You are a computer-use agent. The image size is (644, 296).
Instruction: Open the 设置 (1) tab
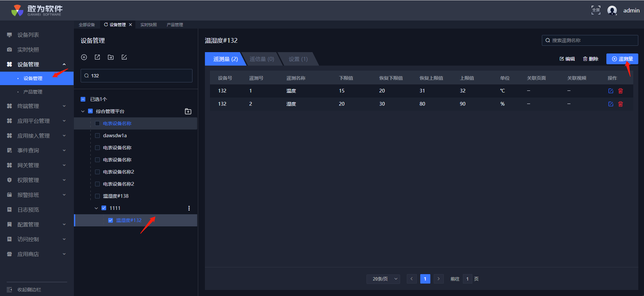click(298, 59)
